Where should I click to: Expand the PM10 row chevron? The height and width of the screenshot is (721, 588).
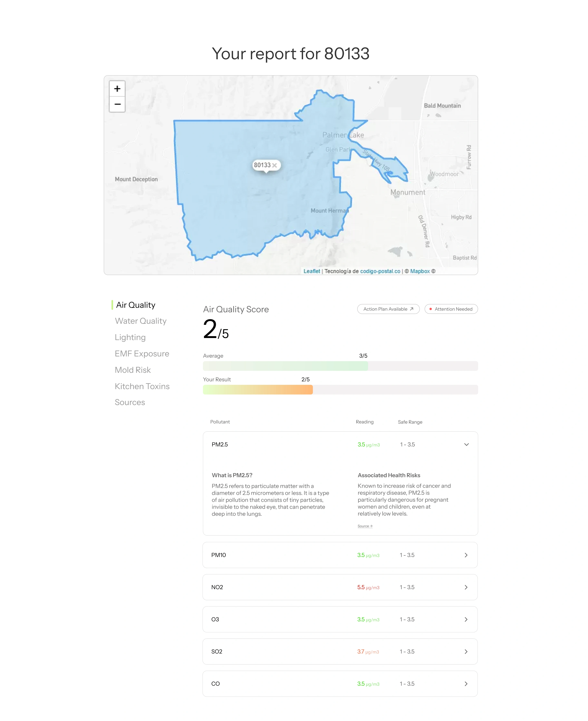pyautogui.click(x=466, y=555)
